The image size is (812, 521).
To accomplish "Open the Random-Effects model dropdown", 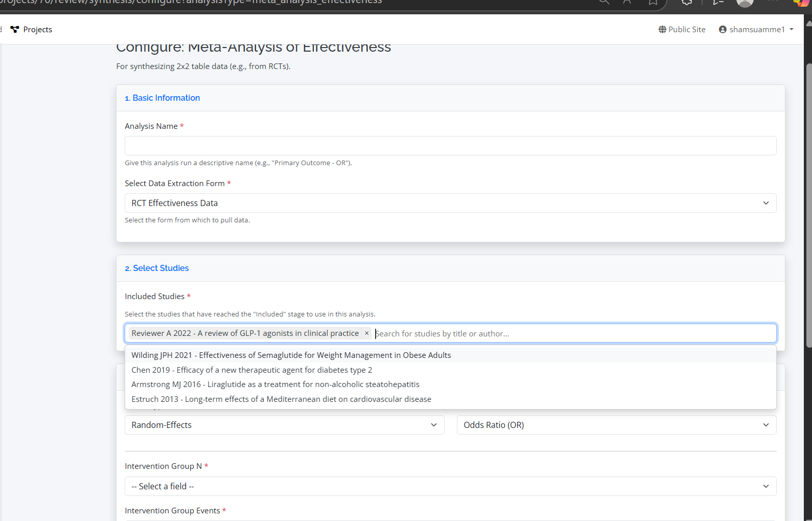I will click(x=284, y=425).
